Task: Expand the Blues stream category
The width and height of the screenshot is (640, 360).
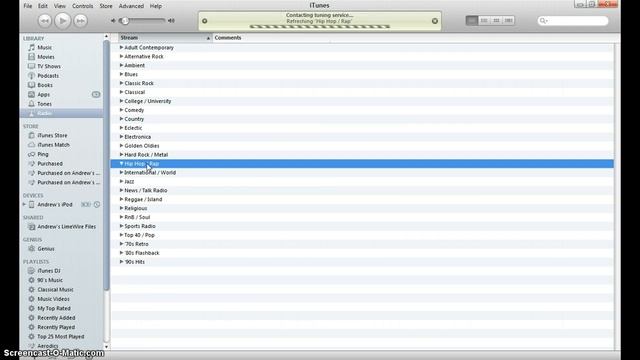Action: [x=121, y=74]
